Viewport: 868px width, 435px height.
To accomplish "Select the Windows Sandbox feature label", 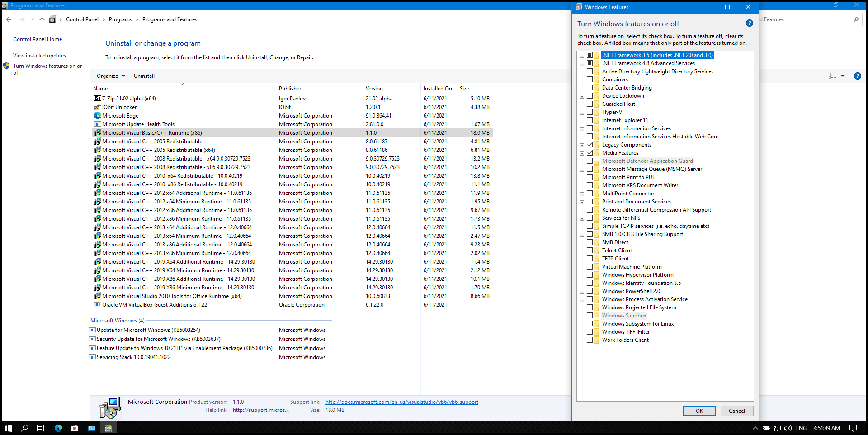I will coord(624,316).
